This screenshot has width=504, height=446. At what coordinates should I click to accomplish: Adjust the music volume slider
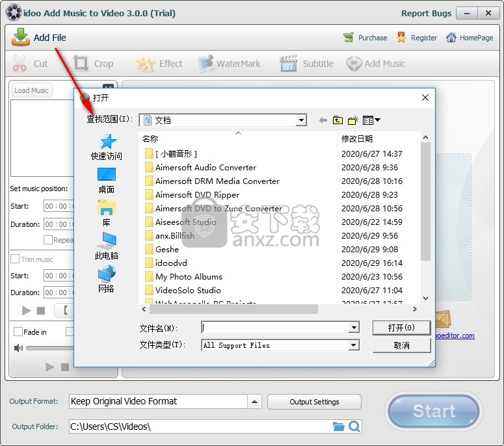pyautogui.click(x=50, y=348)
